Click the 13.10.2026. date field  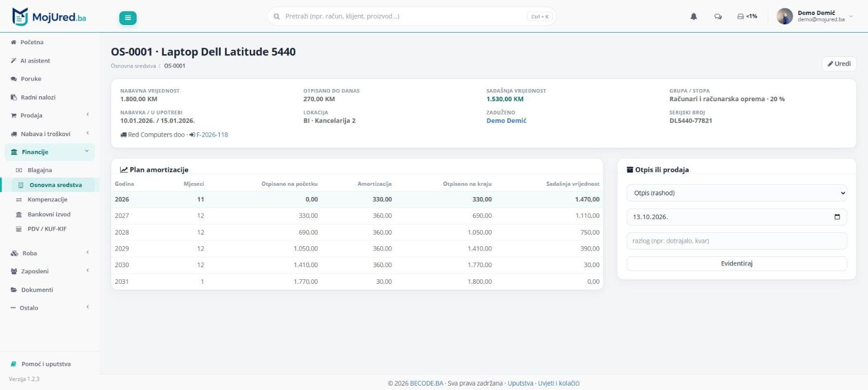[x=737, y=217]
